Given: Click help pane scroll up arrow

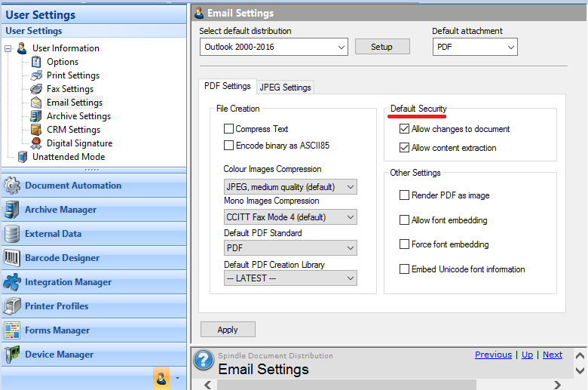Looking at the screenshot, I should pyautogui.click(x=580, y=355).
